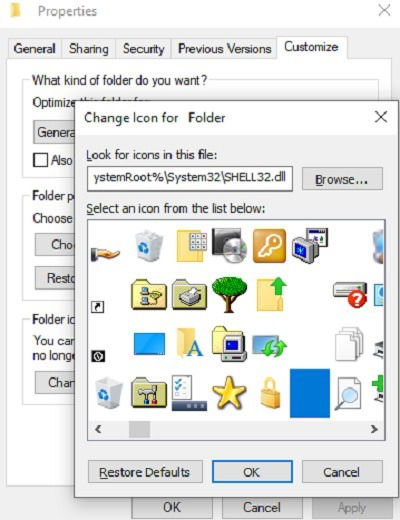Image resolution: width=400 pixels, height=520 pixels.
Task: Tick the 'Also' apply template checkbox
Action: click(x=40, y=160)
